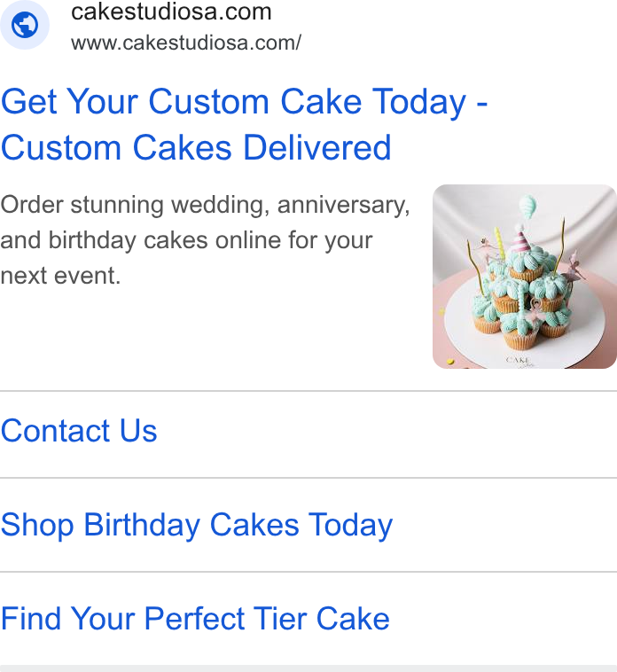Click the www.cakestudiosa.com/ URL text
The image size is (617, 672).
pyautogui.click(x=186, y=43)
